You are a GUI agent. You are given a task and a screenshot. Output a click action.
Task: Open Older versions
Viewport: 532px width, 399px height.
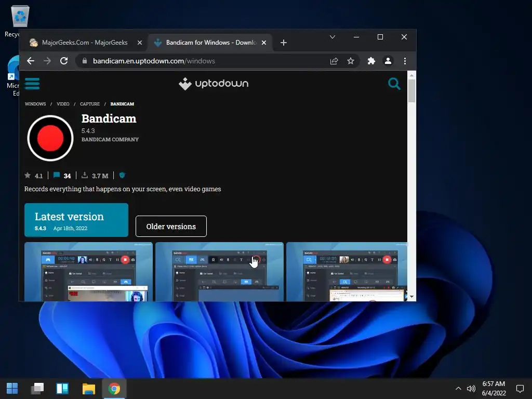pos(171,227)
